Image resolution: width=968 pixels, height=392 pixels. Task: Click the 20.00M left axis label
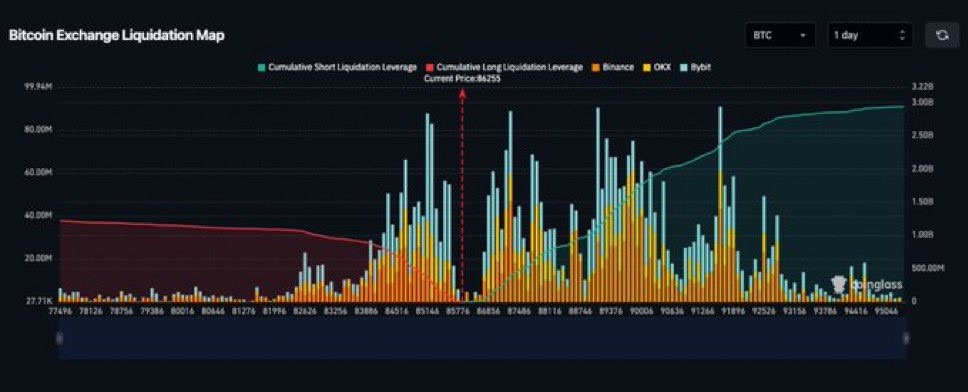[38, 258]
